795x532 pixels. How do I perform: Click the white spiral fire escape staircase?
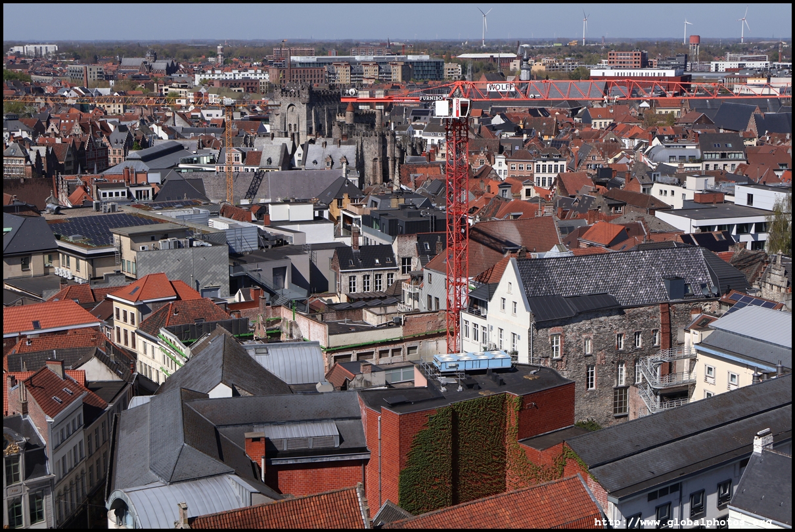(664, 380)
